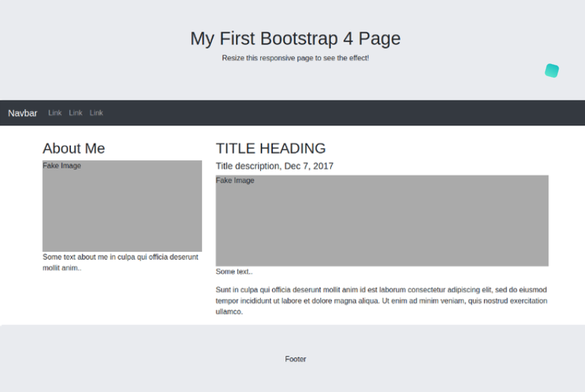Viewport: 585px width, 392px height.
Task: Click the Navbar brand in the navigation bar
Action: pos(22,113)
